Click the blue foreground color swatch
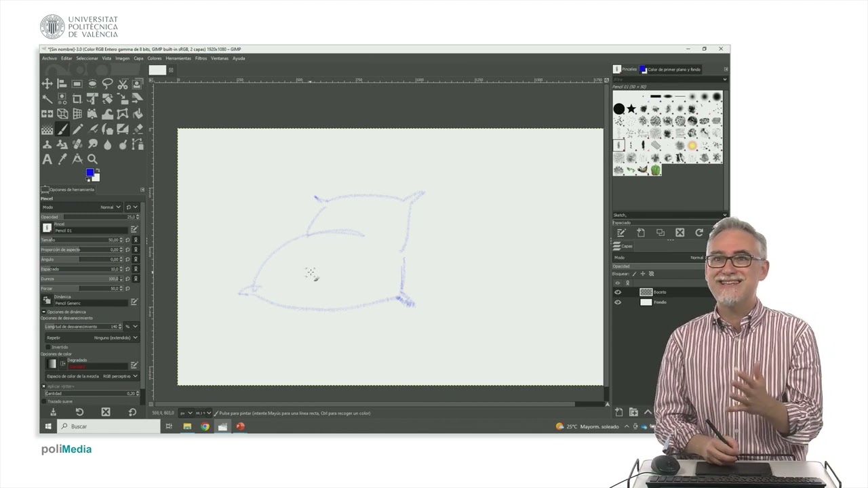868x488 pixels. pos(90,173)
